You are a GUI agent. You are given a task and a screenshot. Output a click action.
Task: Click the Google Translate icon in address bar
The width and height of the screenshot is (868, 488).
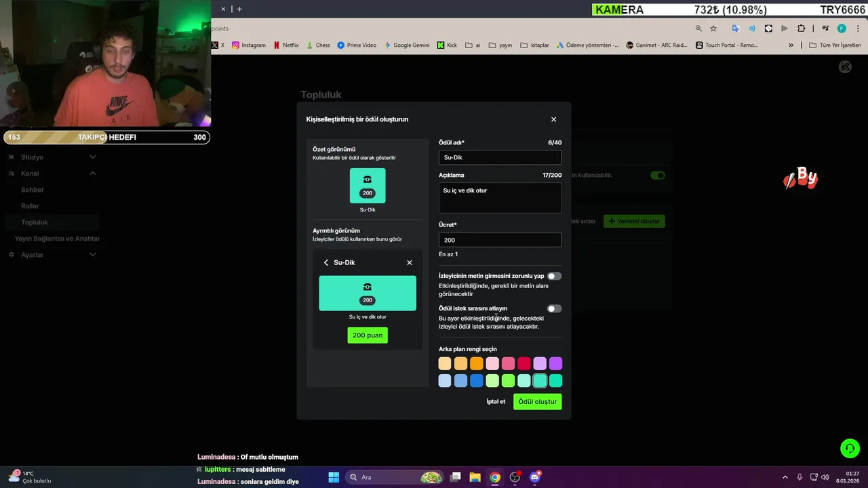[x=735, y=28]
